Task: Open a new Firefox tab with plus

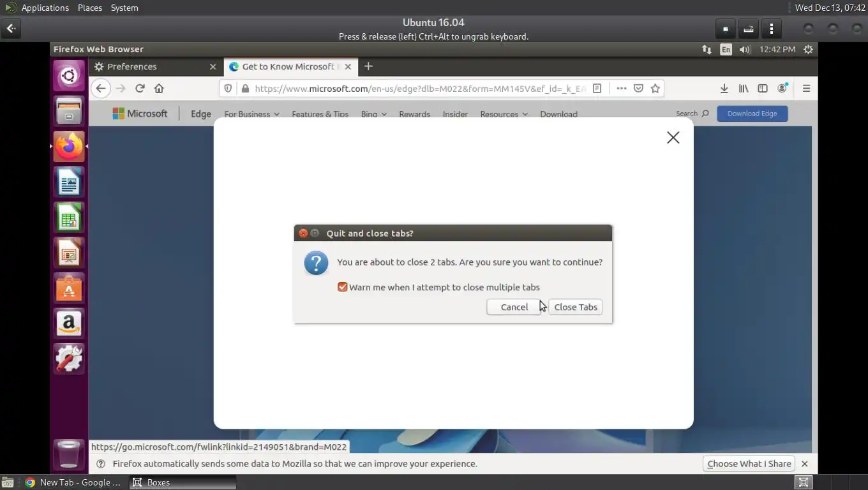Action: [x=368, y=66]
